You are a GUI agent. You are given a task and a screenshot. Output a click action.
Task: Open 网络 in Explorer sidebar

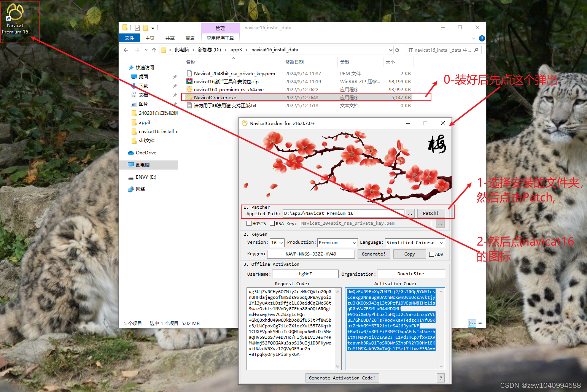(140, 189)
